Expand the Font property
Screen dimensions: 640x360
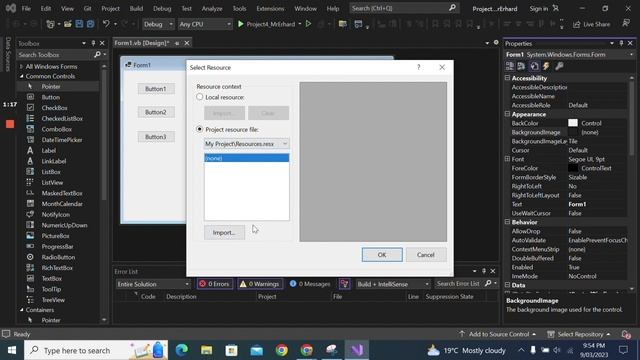tap(507, 159)
